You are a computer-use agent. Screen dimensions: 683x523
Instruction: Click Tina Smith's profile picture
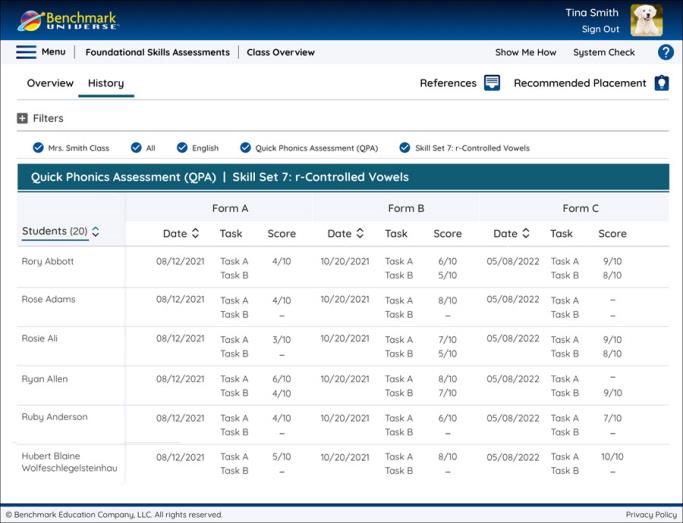(646, 20)
